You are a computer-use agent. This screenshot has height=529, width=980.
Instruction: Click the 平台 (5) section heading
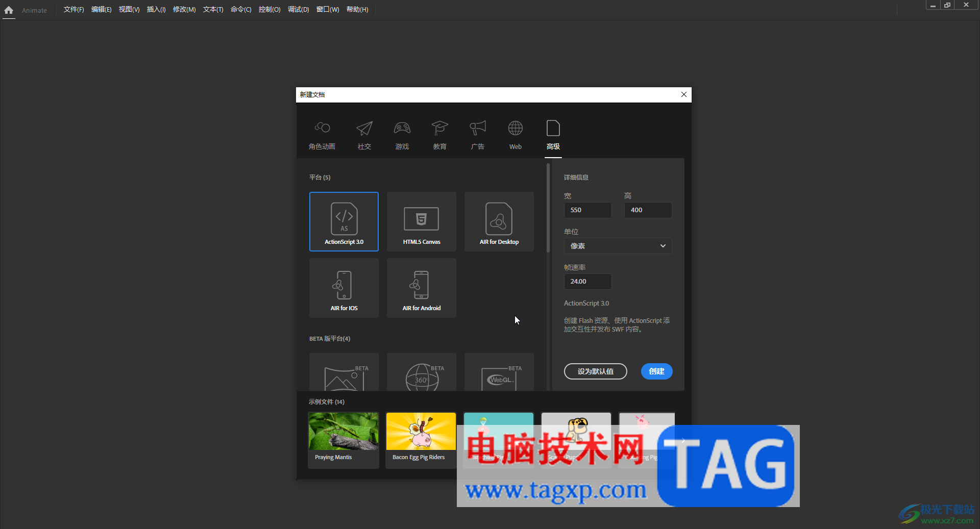tap(320, 178)
